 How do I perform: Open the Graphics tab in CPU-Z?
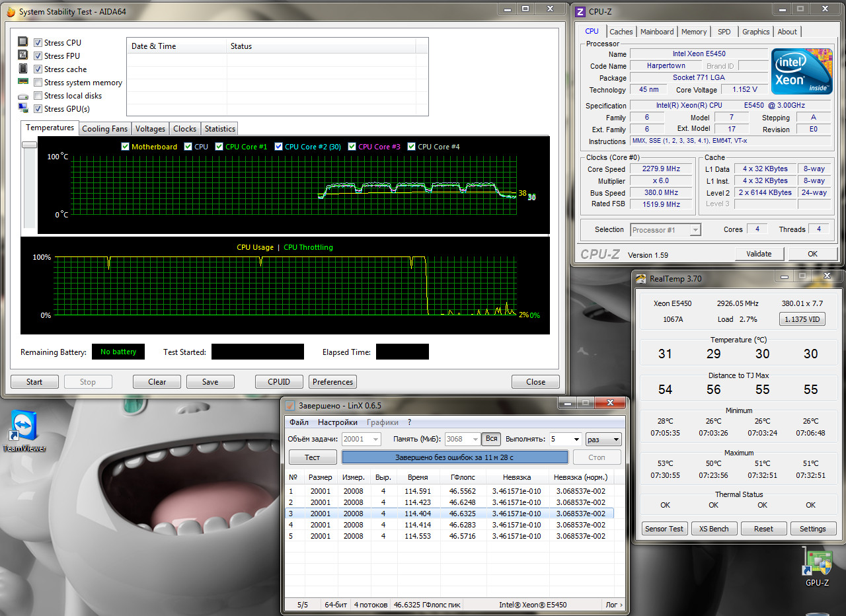(x=755, y=32)
